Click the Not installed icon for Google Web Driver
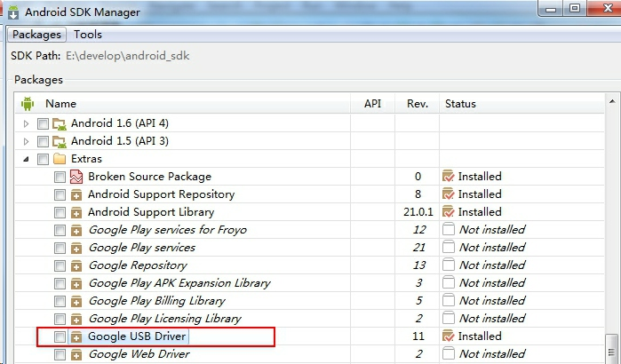The width and height of the screenshot is (621, 364). coord(449,353)
